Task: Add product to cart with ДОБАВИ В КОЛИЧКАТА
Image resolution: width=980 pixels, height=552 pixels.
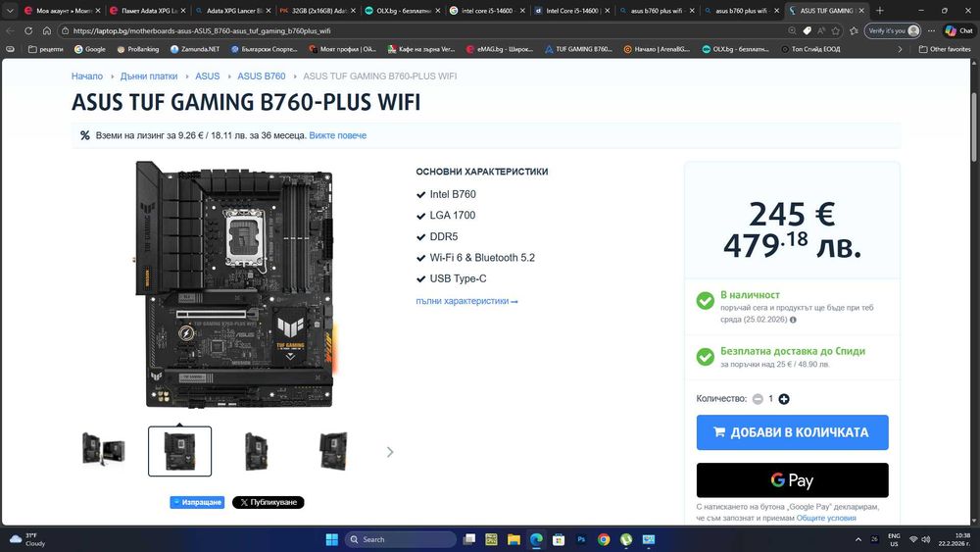Action: (x=792, y=432)
